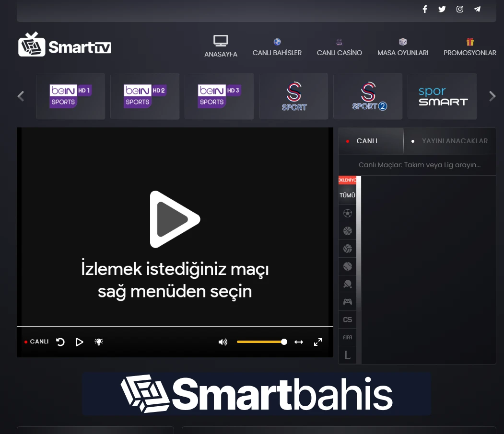The height and width of the screenshot is (434, 504).
Task: Filter matches by FIFA icon
Action: (348, 337)
